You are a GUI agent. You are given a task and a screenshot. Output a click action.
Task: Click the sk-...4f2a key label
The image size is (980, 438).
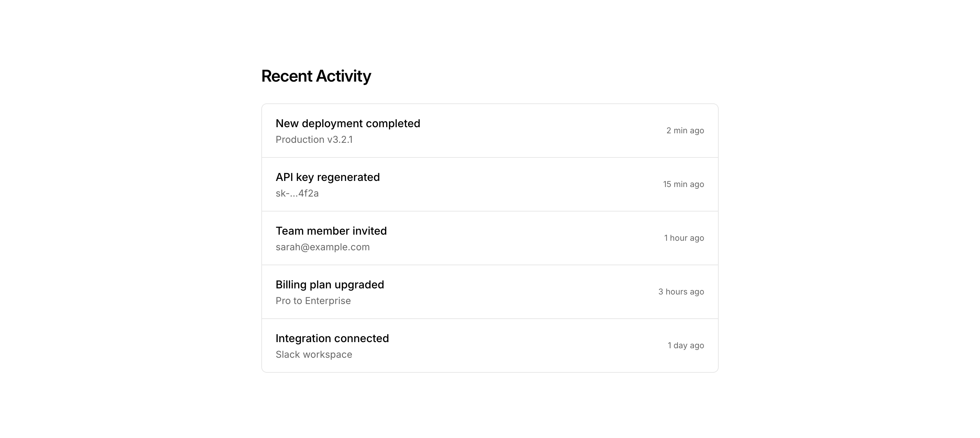[x=297, y=193]
